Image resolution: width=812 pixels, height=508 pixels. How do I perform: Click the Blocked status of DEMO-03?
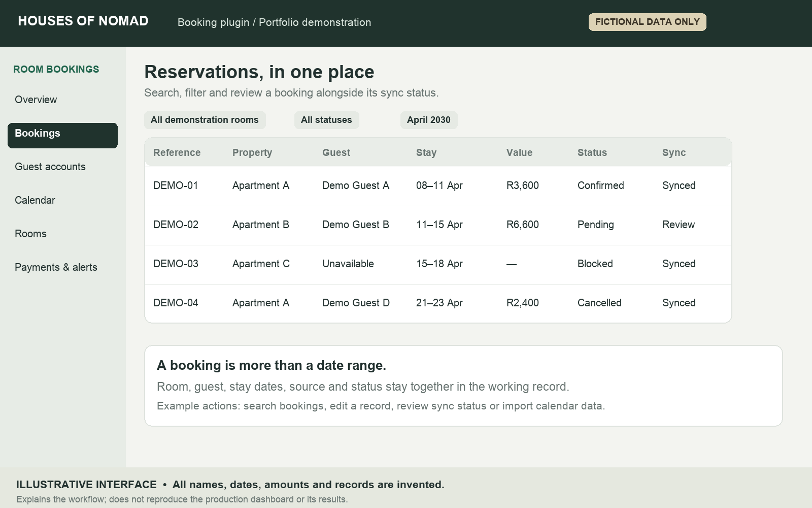pos(595,264)
